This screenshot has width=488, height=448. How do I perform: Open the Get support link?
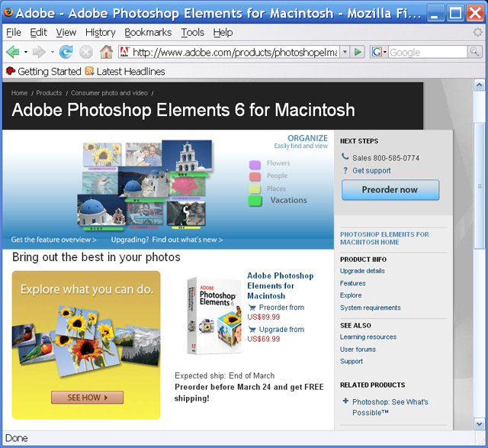coord(371,171)
